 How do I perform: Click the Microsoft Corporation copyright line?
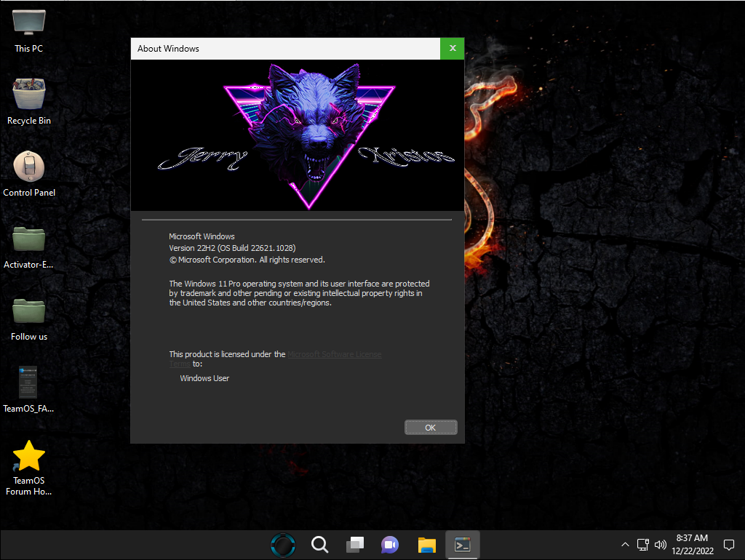(247, 260)
